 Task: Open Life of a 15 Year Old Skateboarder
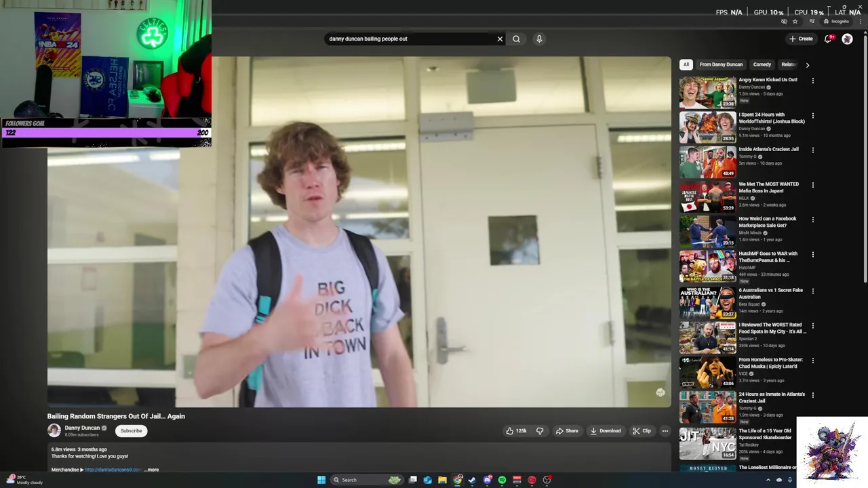click(x=765, y=434)
